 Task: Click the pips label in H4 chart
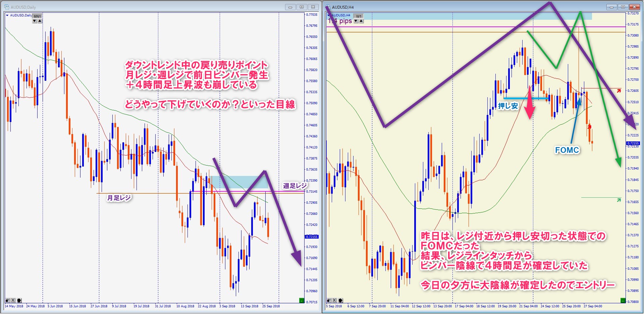coord(340,21)
